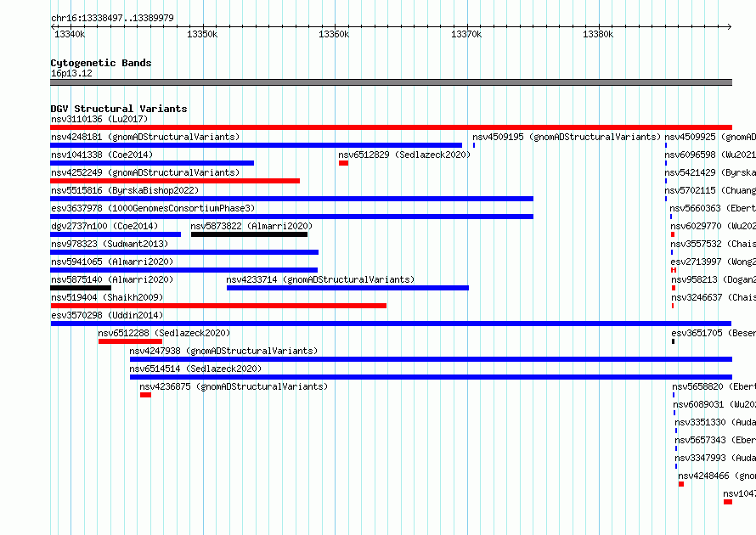This screenshot has width=756, height=535.
Task: Click the black bar of nsv5875140
Action: [81, 288]
